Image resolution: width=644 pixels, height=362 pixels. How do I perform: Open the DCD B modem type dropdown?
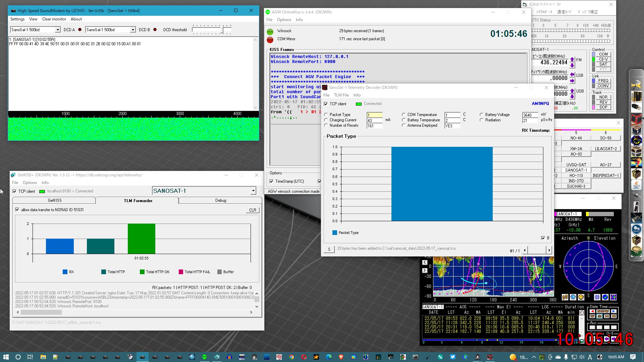coord(133,30)
